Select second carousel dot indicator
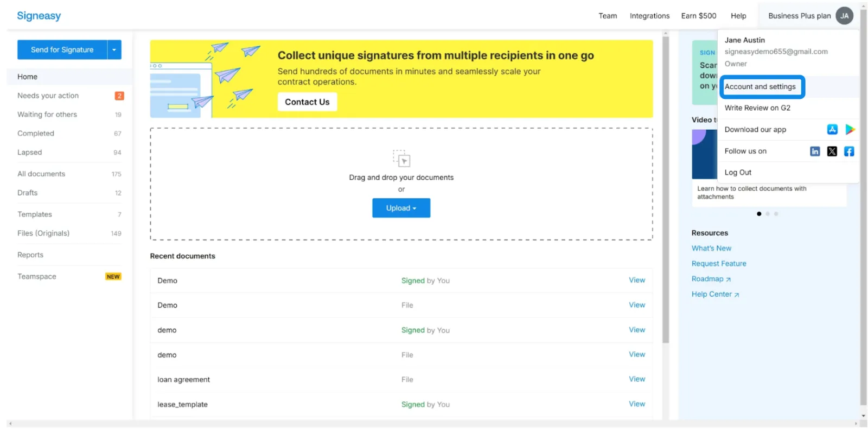Image resolution: width=868 pixels, height=429 pixels. point(768,214)
